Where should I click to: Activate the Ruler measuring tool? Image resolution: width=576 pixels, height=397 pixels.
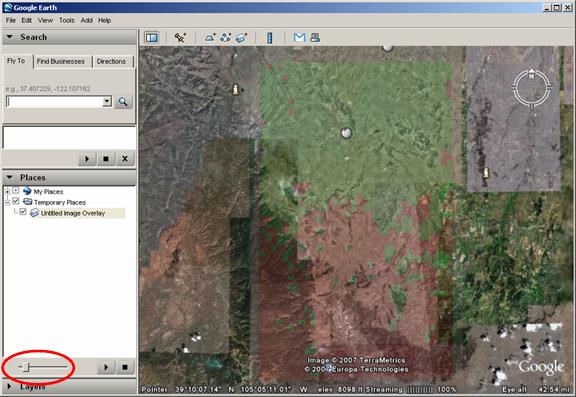pyautogui.click(x=270, y=37)
